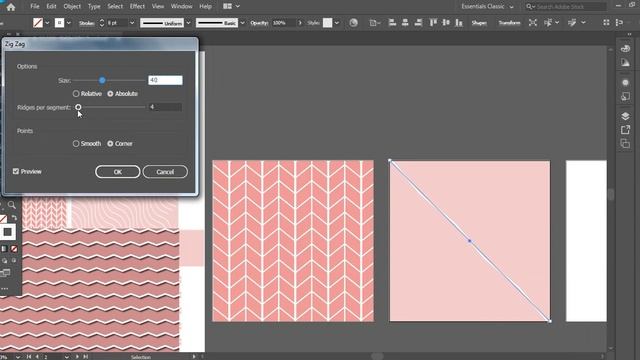This screenshot has width=640, height=360.
Task: Select the Absolute radio button
Action: (110, 94)
